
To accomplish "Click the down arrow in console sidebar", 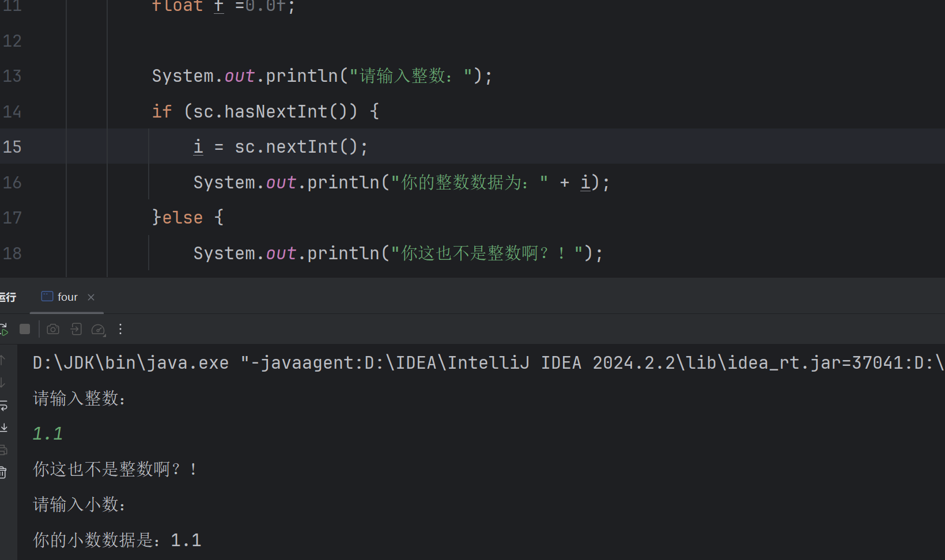I will click(3, 383).
